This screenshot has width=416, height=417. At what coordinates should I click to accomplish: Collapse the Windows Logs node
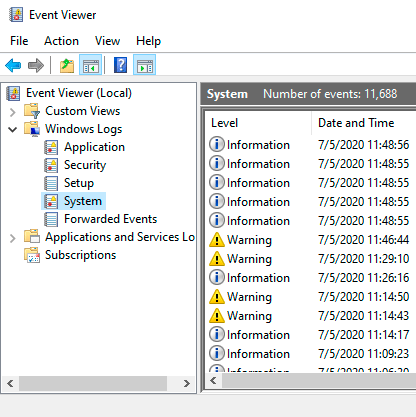(x=13, y=129)
